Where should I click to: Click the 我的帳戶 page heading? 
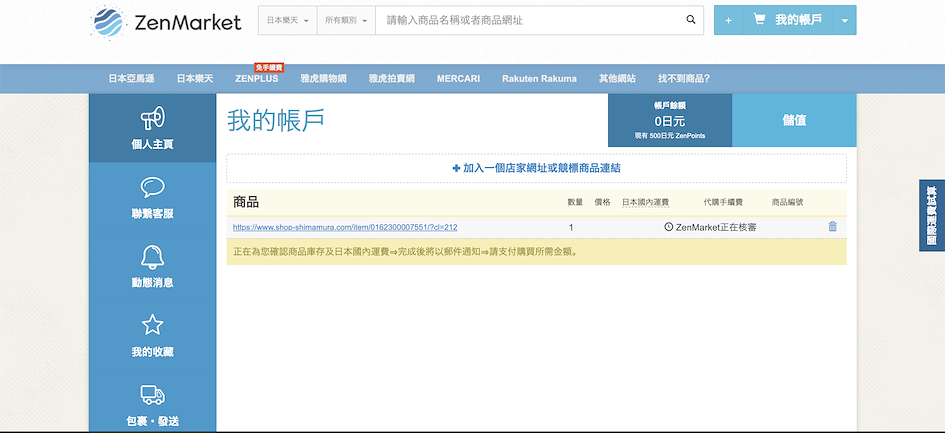pyautogui.click(x=276, y=121)
